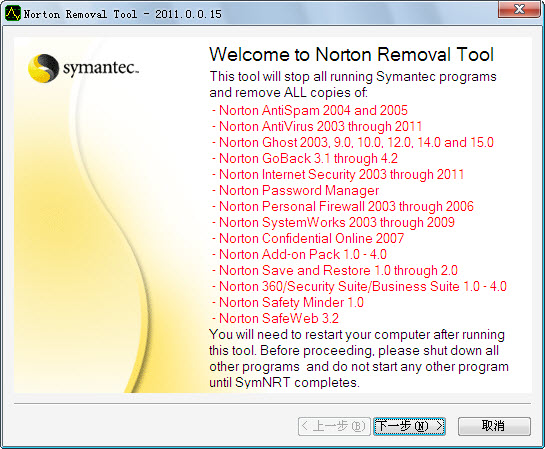
Task: Click the Norton Internet Security 2003 through 2011 line
Action: [x=338, y=174]
